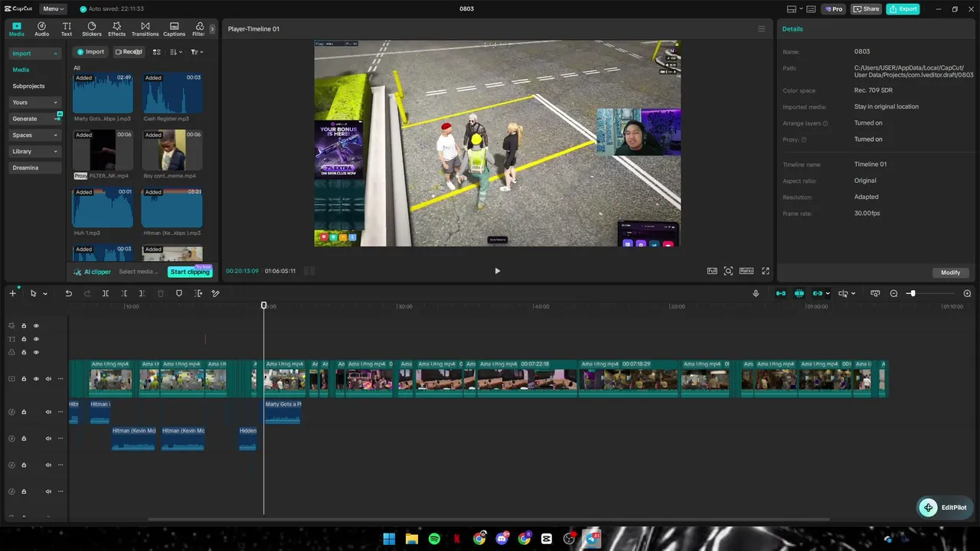Click the timeline fit zoom icon
980x551 pixels.
click(875, 293)
